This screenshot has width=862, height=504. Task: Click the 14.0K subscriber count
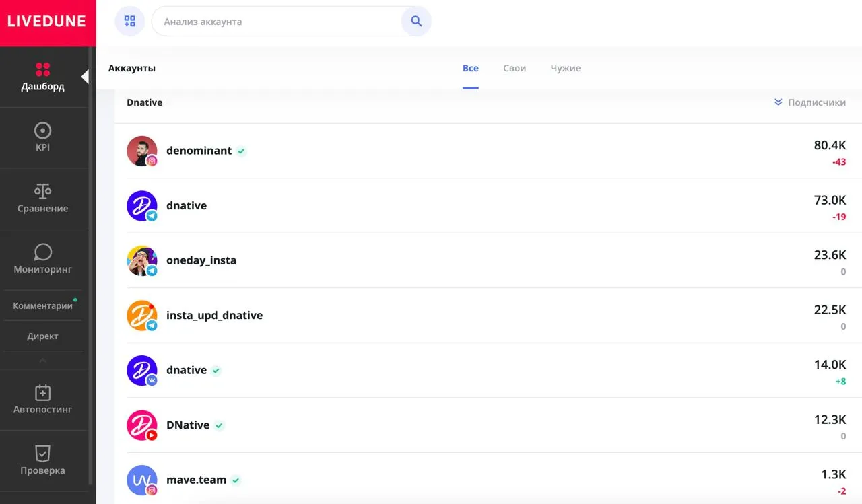tap(830, 365)
